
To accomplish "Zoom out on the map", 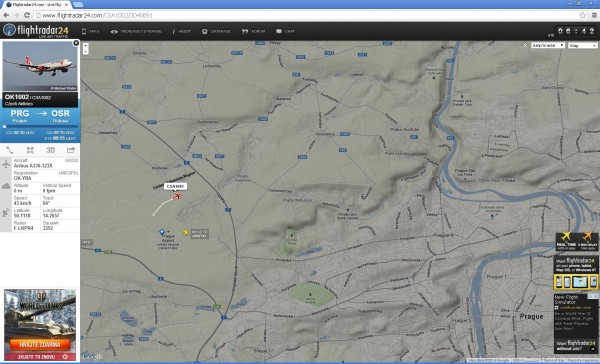I will coord(86,52).
